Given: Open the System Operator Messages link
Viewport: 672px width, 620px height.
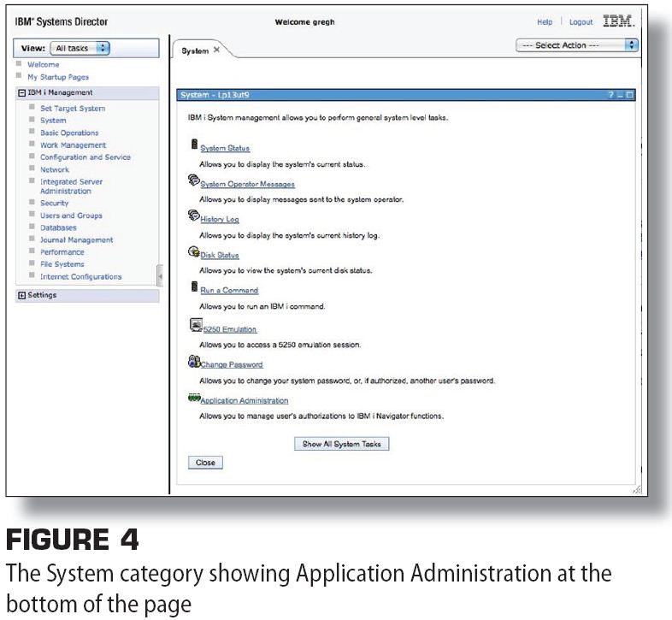Looking at the screenshot, I should pos(247,184).
